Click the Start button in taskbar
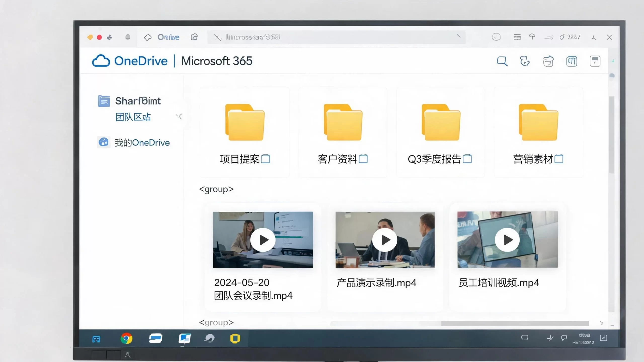This screenshot has height=362, width=644. tap(96, 339)
